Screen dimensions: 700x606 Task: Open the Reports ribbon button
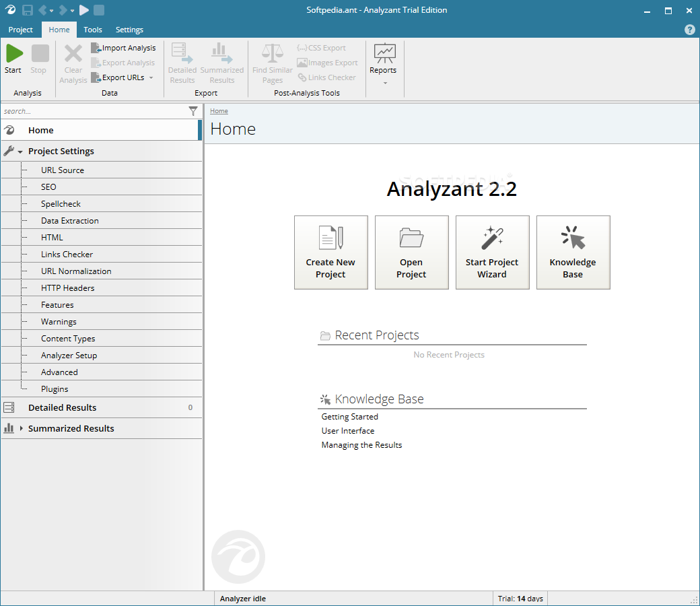pos(383,59)
